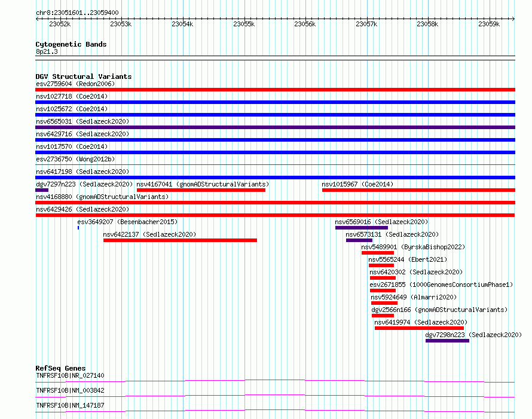
Task: Click the blue nsv1025672 variant bar
Action: pos(275,115)
